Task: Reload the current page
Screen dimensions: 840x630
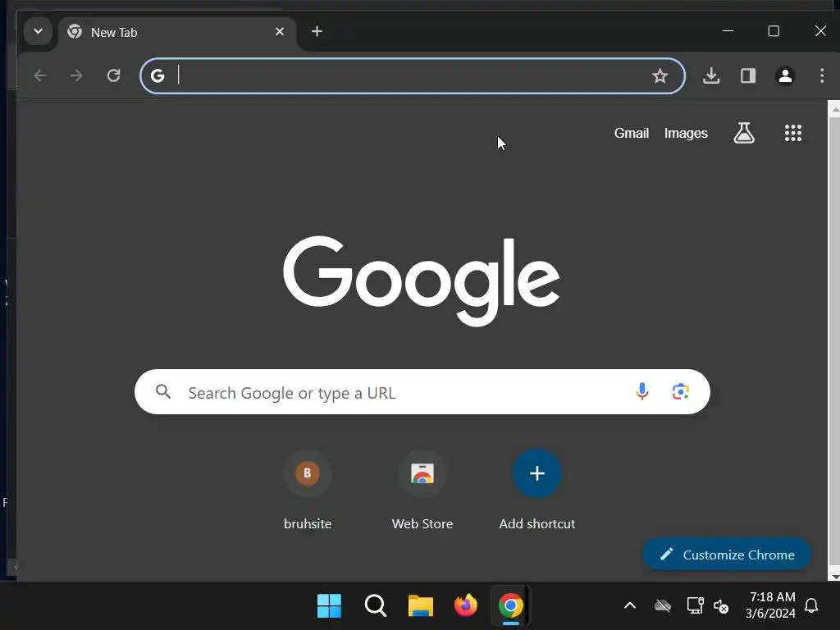Action: (x=113, y=75)
